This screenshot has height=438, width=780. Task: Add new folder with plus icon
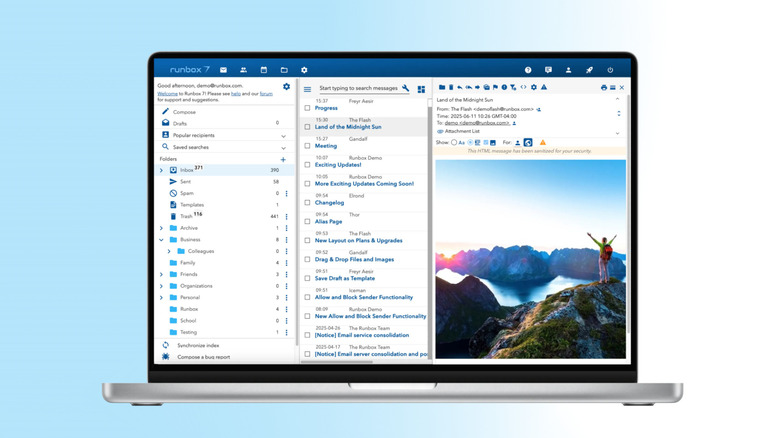(283, 160)
